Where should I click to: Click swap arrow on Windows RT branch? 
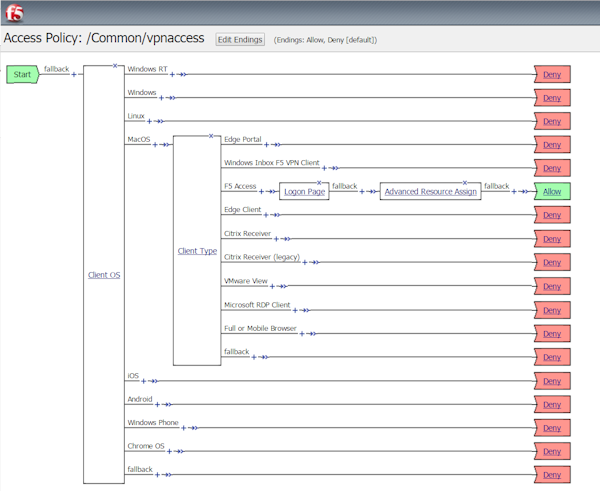[182, 74]
